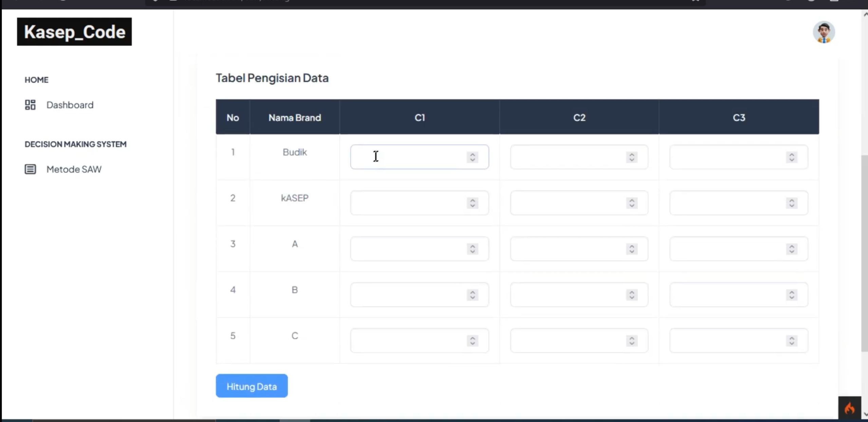Click the flame debug icon in the corner

849,408
